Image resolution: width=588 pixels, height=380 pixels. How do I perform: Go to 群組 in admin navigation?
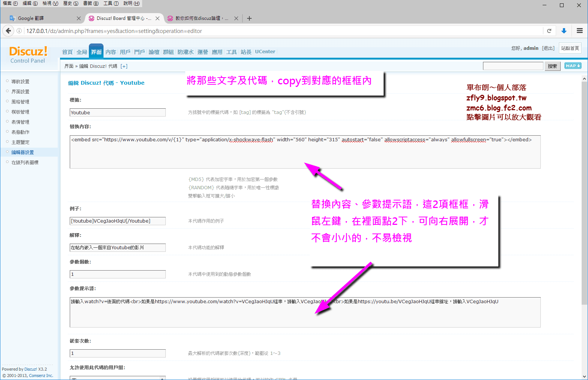click(168, 52)
